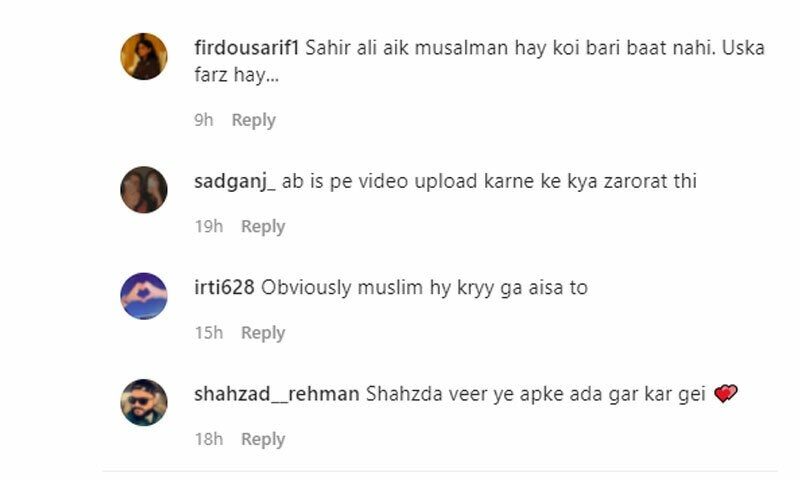Screen dimensions: 800x480
Task: Reply to shahzad__rehman's comment
Action: (263, 439)
